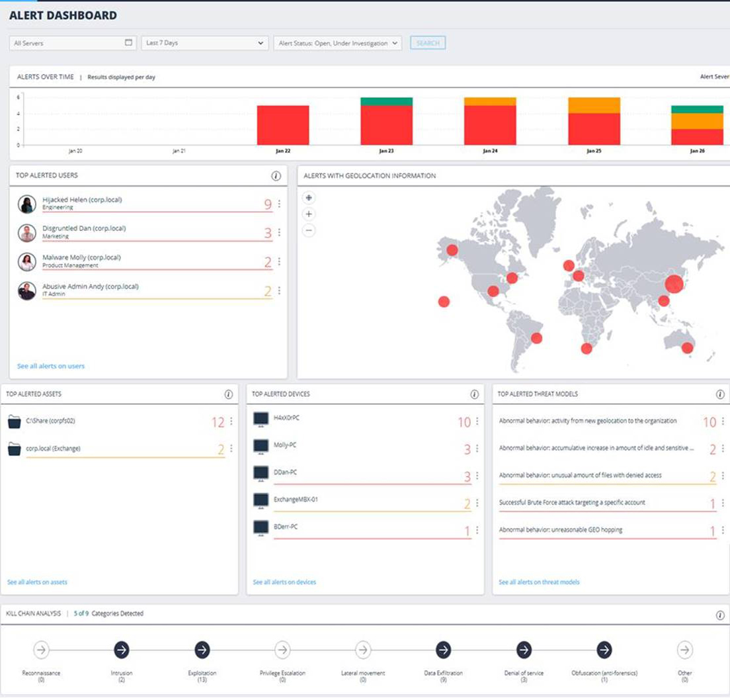730x700 pixels.
Task: Click the SEARCH button
Action: pyautogui.click(x=428, y=42)
